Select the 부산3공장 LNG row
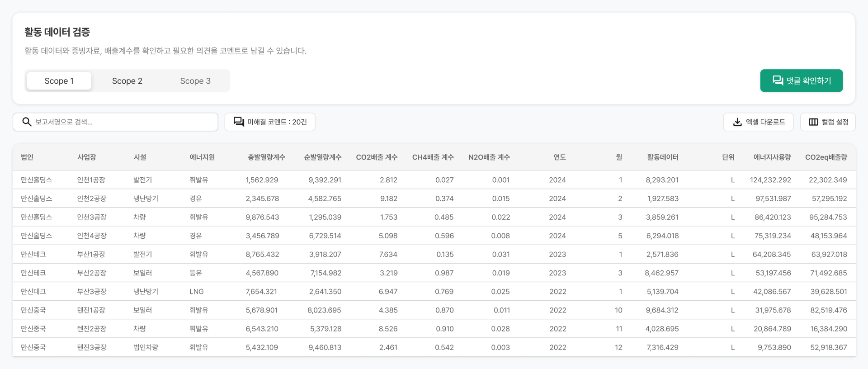 pos(434,292)
